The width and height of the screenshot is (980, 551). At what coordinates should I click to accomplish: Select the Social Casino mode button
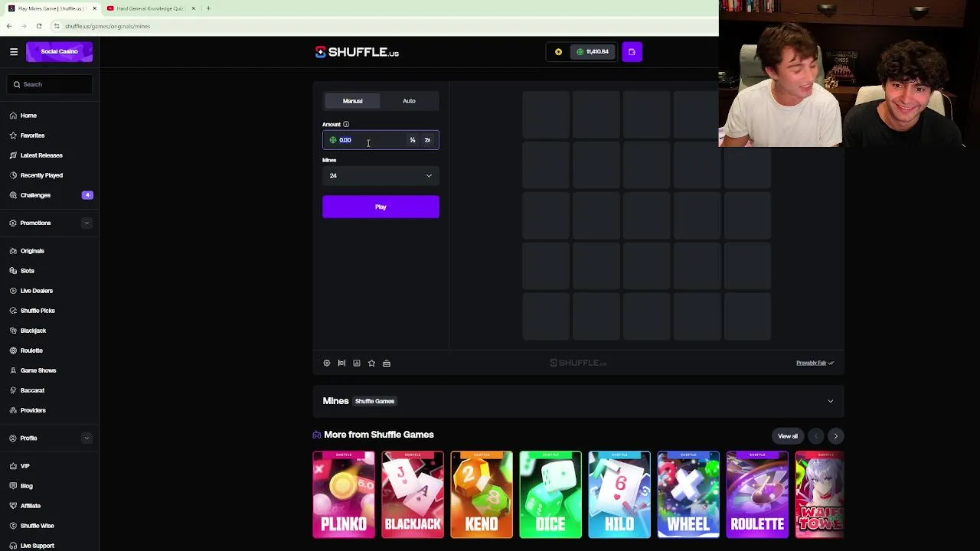tap(59, 51)
